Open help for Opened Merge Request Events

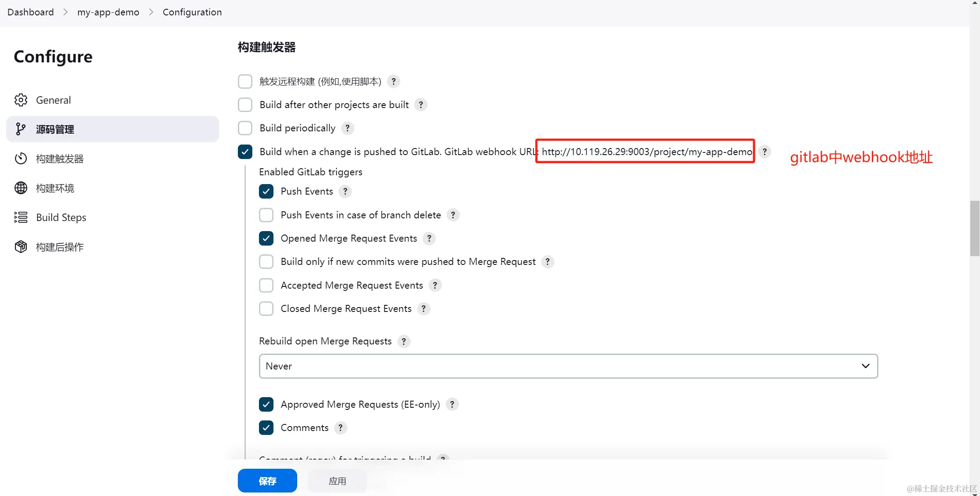click(429, 238)
